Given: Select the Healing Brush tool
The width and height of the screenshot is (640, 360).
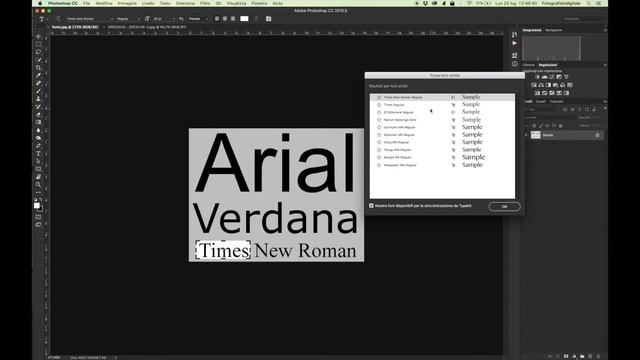Looking at the screenshot, I should click(x=38, y=83).
